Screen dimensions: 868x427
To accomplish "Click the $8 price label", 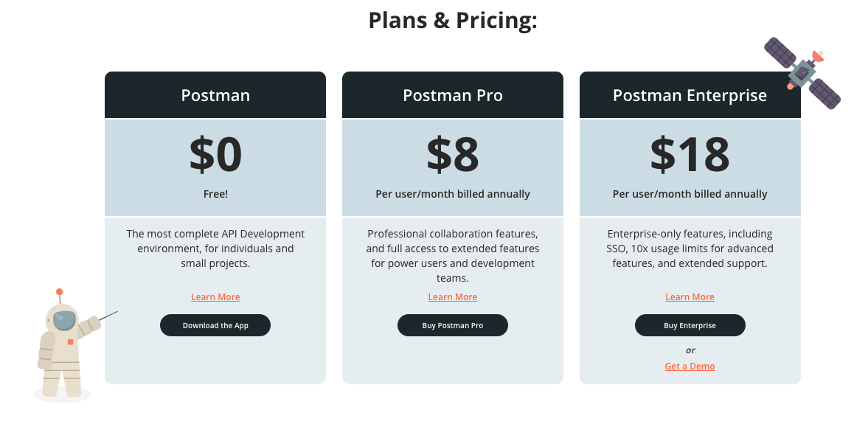I will click(453, 154).
